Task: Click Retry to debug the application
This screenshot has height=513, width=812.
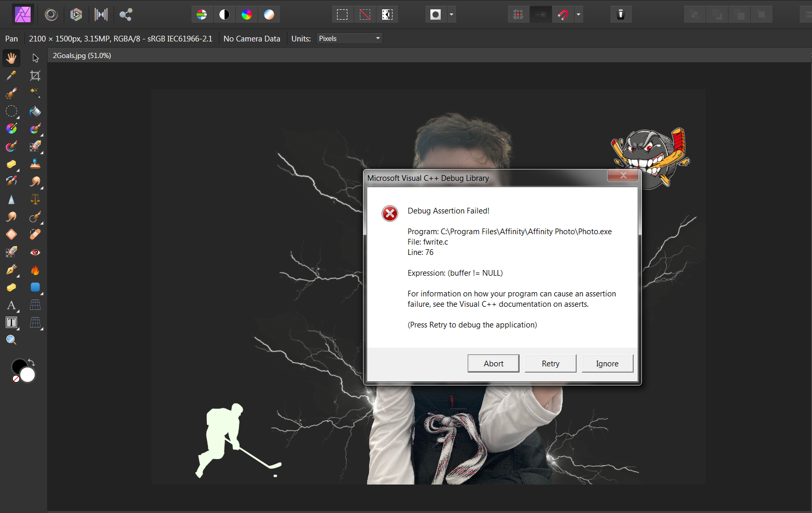Action: point(550,364)
